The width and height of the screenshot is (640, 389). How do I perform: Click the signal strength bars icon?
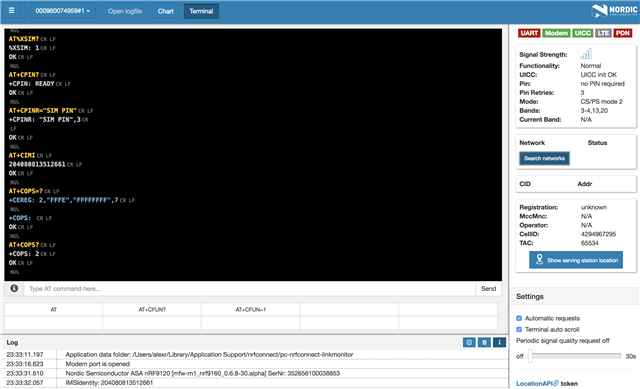point(586,53)
